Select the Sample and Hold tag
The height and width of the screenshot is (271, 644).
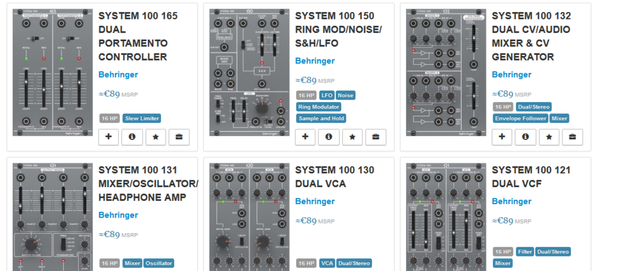point(321,118)
